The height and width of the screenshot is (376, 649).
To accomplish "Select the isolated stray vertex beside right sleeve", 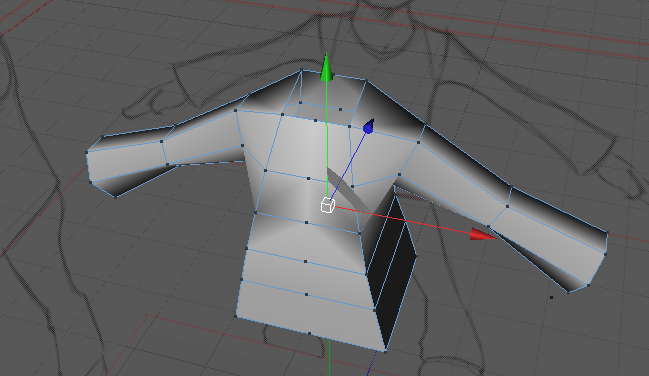I will (x=551, y=297).
